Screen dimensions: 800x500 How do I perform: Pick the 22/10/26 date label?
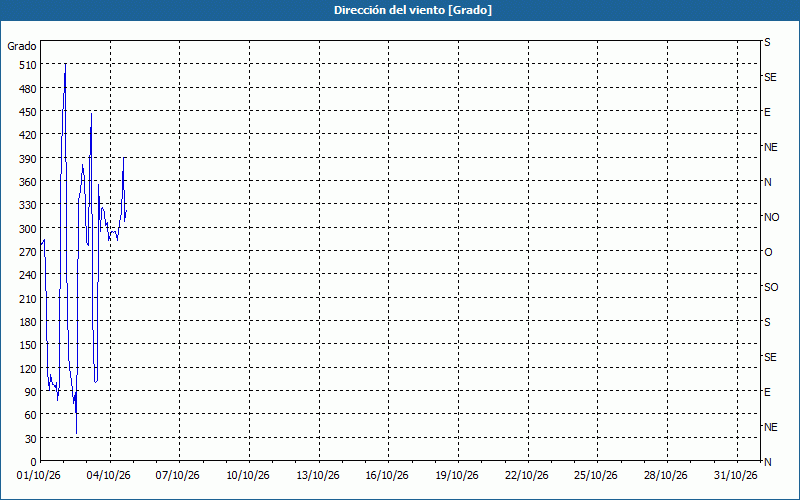pos(527,476)
